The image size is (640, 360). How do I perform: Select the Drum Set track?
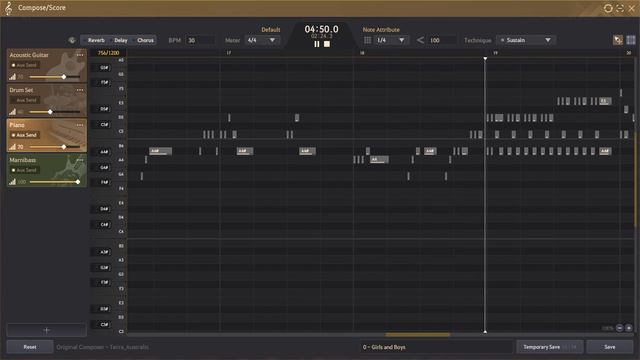[x=47, y=100]
